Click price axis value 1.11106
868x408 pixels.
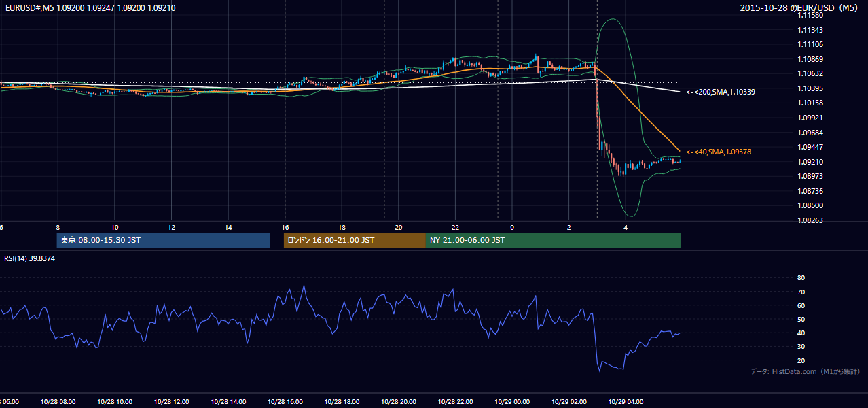click(x=810, y=44)
